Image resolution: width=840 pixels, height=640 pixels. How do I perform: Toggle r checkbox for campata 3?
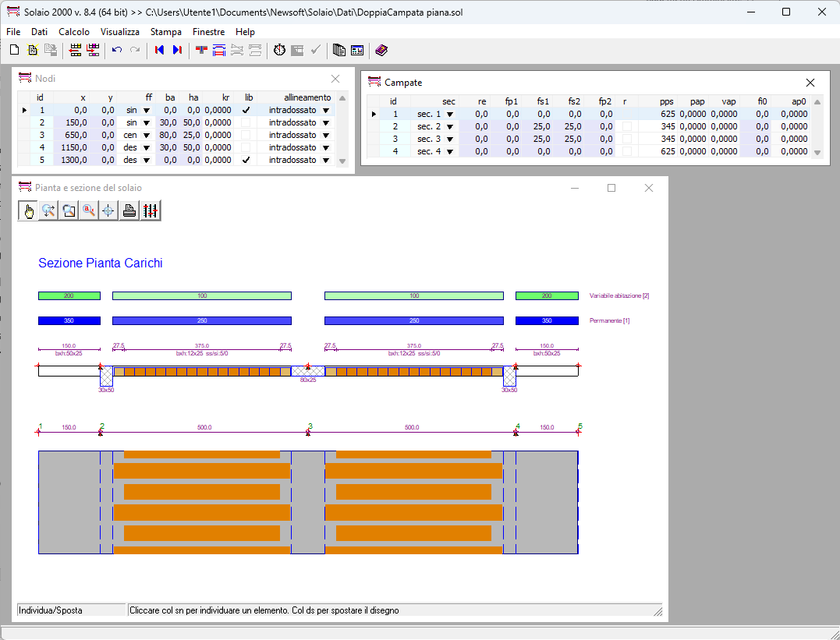tap(627, 139)
